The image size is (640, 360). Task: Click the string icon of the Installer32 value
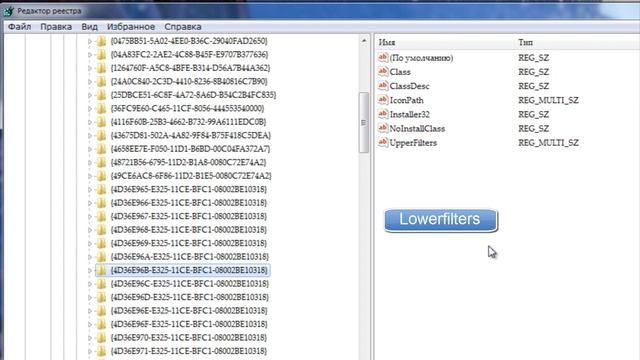(382, 114)
